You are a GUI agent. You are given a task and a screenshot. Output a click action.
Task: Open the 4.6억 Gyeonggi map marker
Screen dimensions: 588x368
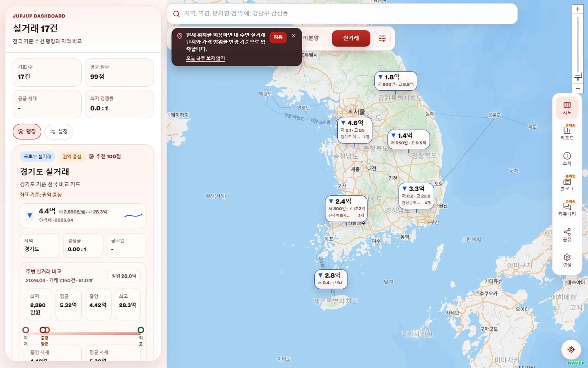[x=355, y=130]
